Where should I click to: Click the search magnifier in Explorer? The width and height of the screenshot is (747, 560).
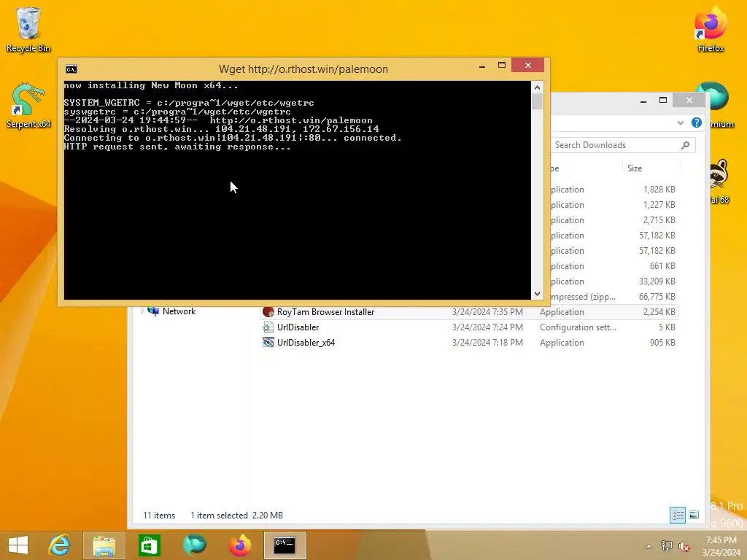click(x=686, y=145)
